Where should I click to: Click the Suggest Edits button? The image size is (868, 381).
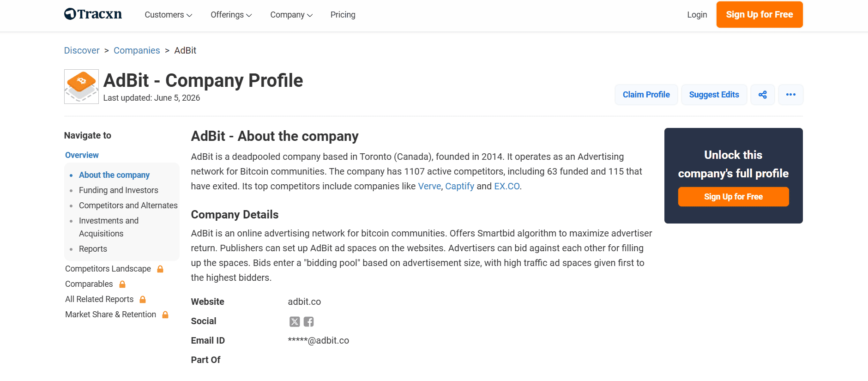(714, 95)
